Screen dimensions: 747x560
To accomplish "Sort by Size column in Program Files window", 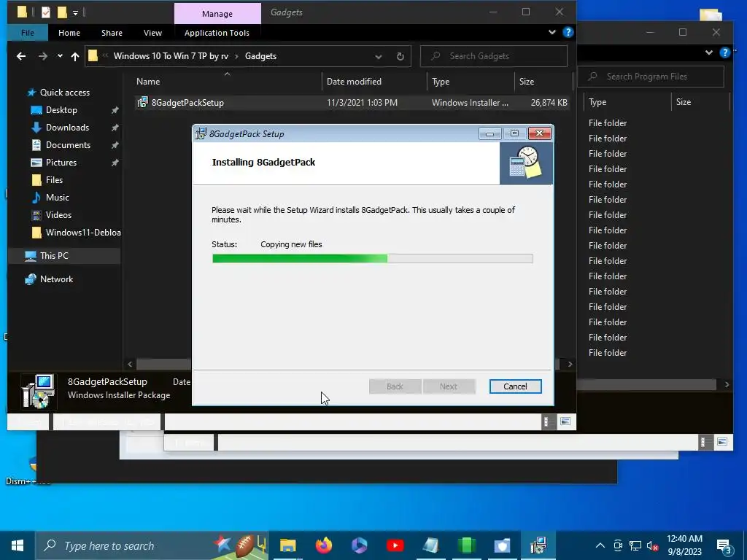I will pos(683,102).
